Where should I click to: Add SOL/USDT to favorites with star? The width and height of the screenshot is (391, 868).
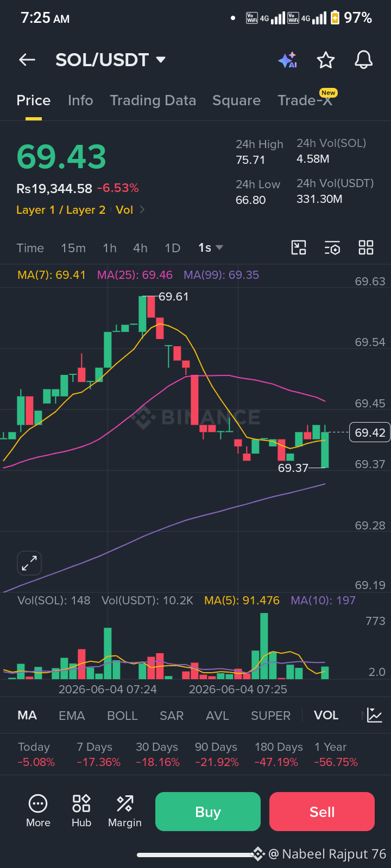[x=326, y=60]
